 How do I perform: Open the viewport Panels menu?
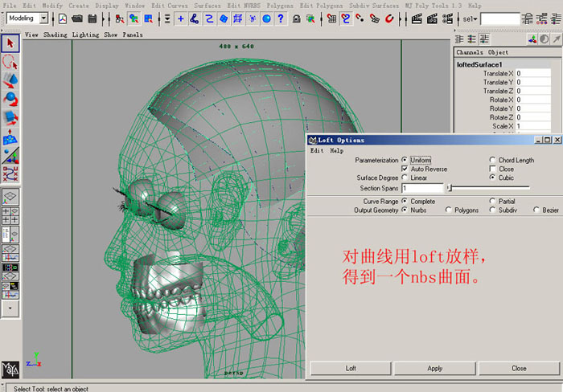point(133,35)
